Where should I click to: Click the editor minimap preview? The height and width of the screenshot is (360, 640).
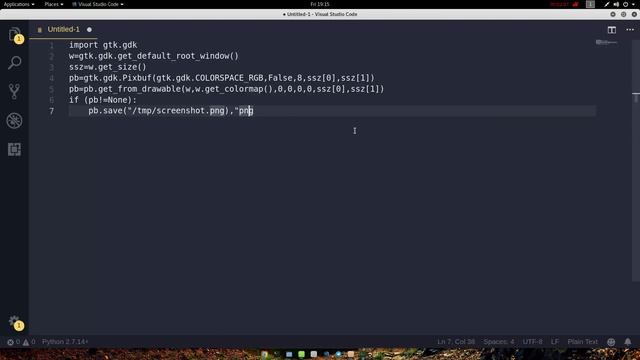click(606, 42)
